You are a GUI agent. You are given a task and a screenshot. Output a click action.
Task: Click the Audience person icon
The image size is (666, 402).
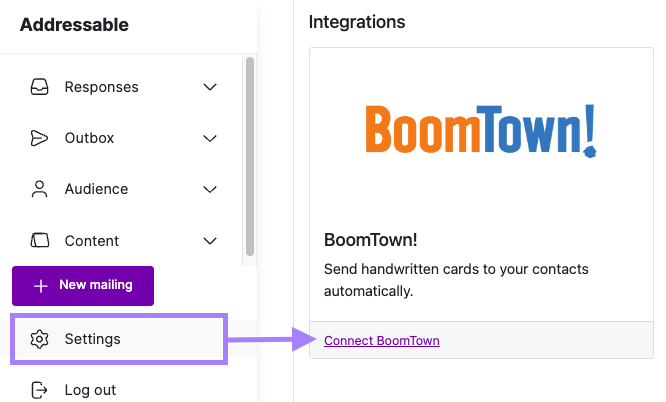click(x=40, y=189)
